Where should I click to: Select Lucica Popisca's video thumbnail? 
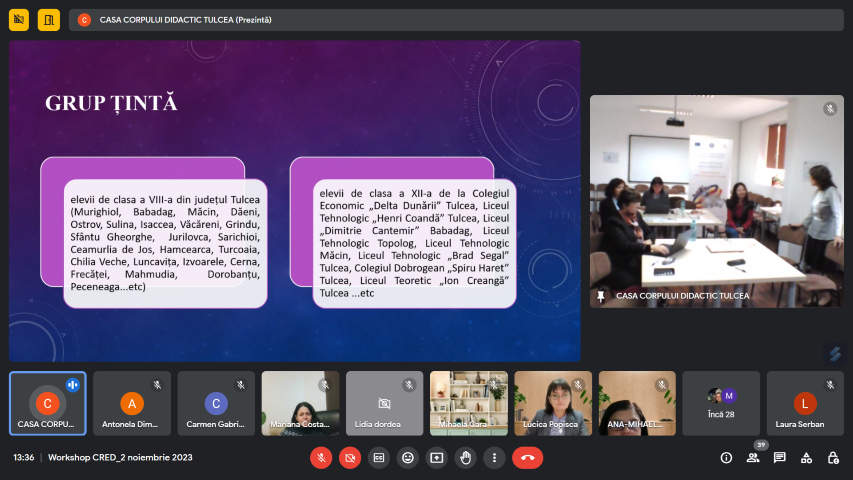click(x=553, y=403)
